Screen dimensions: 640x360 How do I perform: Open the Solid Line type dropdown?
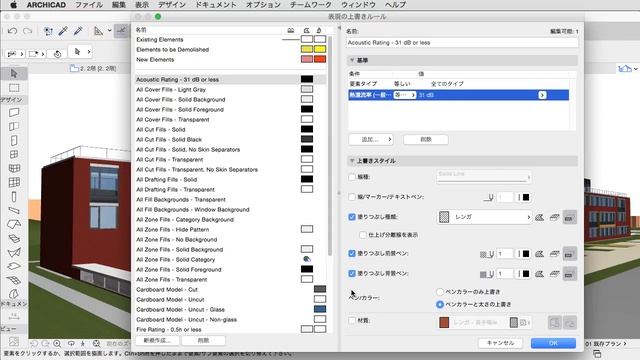pos(484,177)
